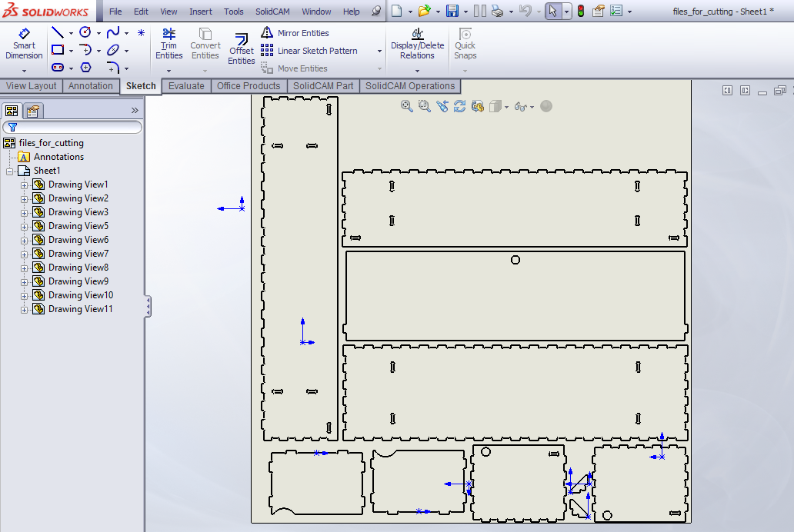Create a new document

397,11
